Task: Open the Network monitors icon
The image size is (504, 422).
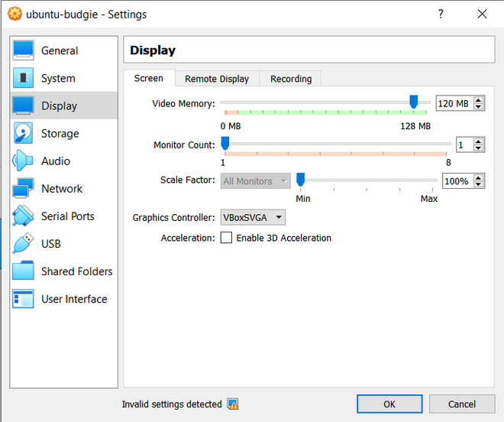Action: click(x=23, y=188)
